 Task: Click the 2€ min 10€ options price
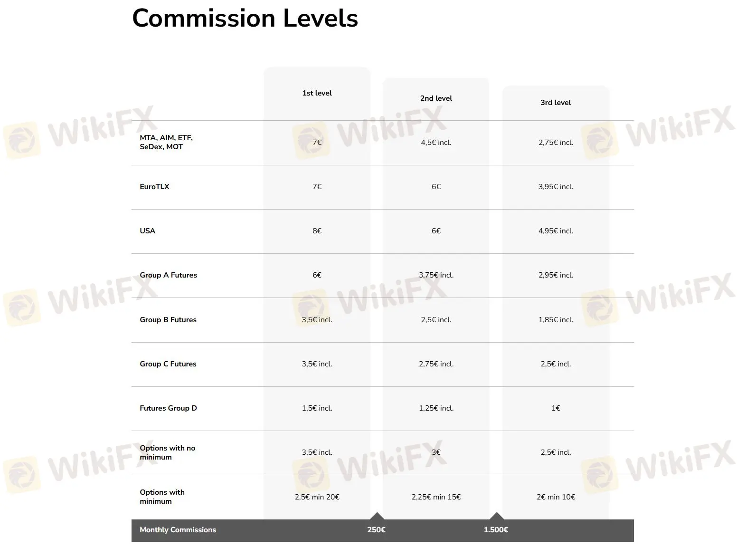point(556,497)
